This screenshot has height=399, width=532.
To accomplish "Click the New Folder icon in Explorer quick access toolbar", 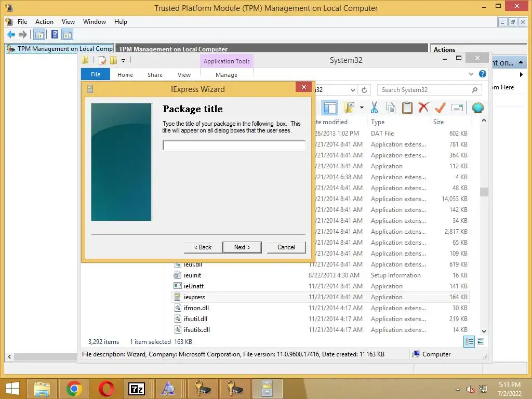I will click(x=113, y=60).
